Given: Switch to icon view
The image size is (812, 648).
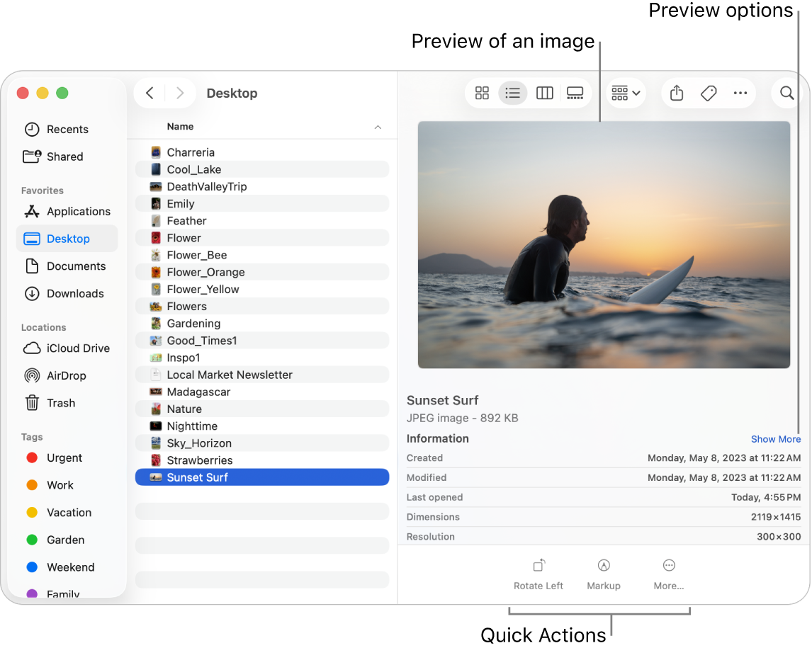Looking at the screenshot, I should point(482,93).
